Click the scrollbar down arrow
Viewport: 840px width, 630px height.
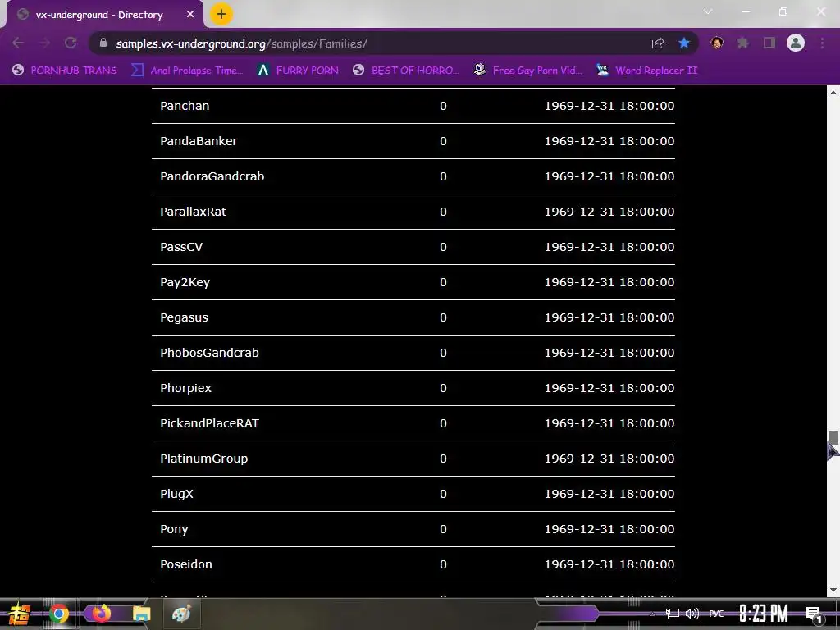tap(833, 590)
